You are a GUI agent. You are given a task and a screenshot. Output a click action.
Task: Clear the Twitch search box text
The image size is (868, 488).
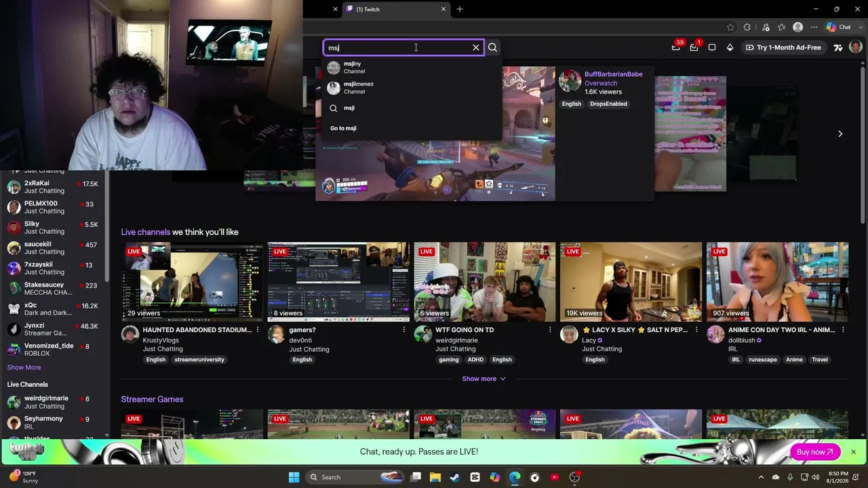(x=476, y=47)
